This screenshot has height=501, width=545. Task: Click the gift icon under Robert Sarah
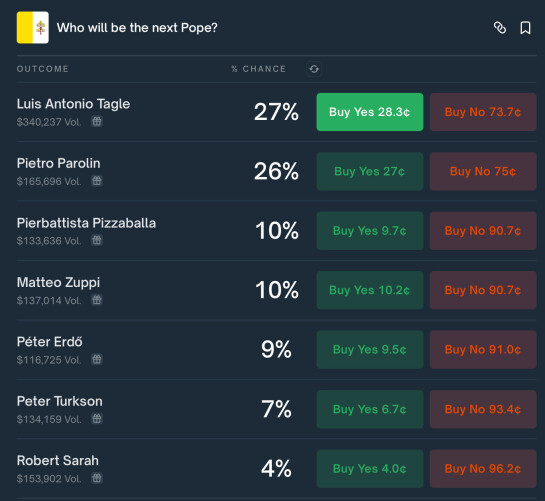point(97,478)
